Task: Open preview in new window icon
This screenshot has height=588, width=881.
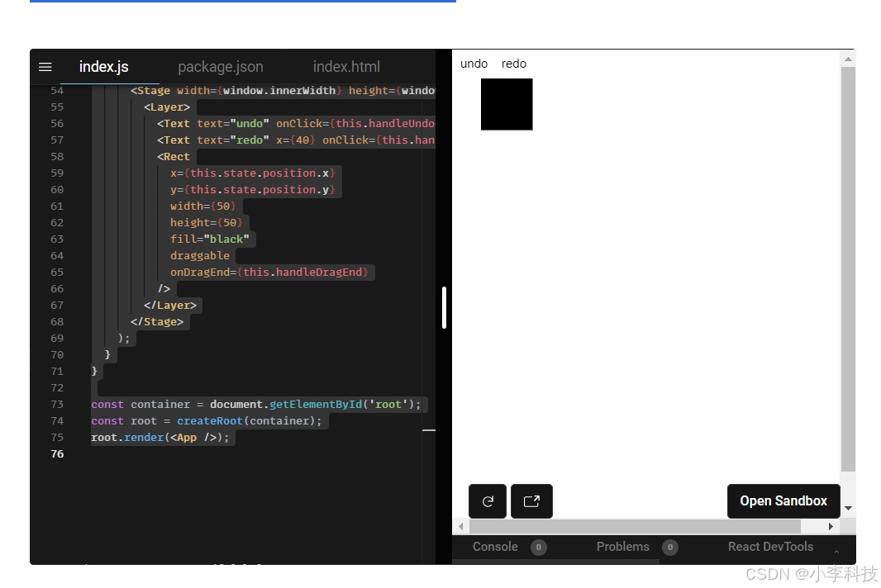Action: [x=531, y=501]
